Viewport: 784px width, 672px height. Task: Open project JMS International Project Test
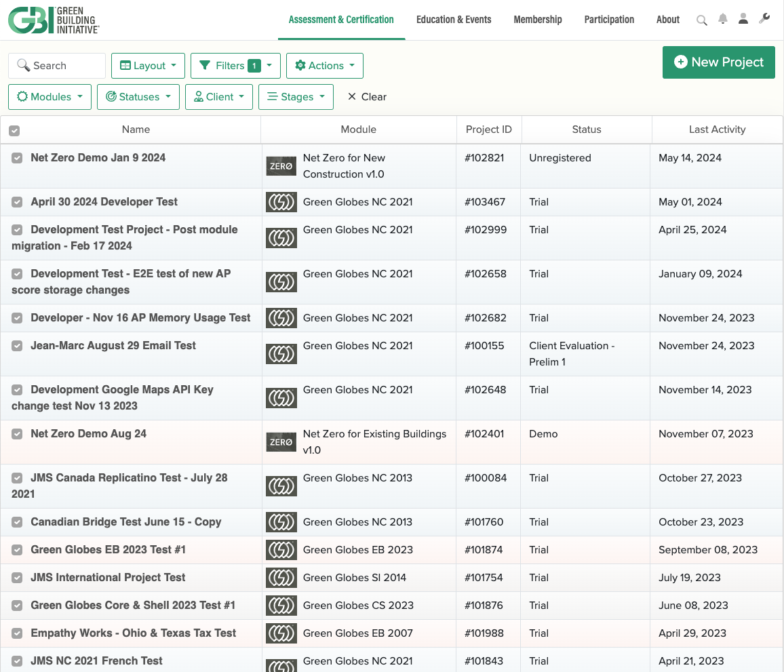pos(108,578)
